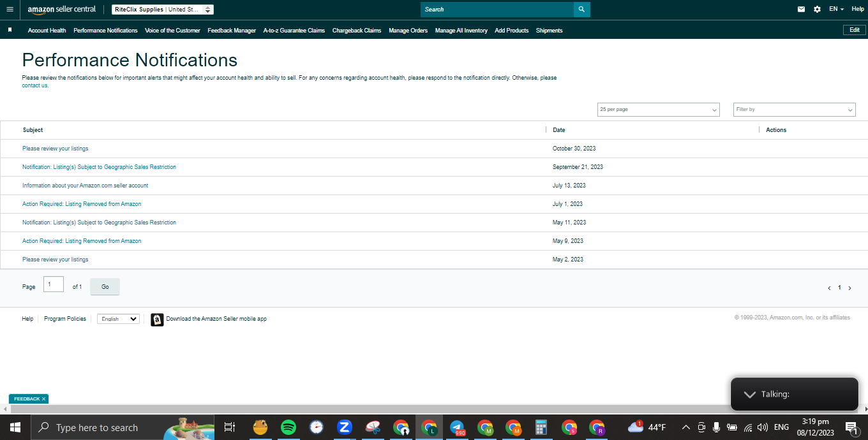Click the Windows taskbar search box
This screenshot has width=868, height=440.
pos(121,427)
